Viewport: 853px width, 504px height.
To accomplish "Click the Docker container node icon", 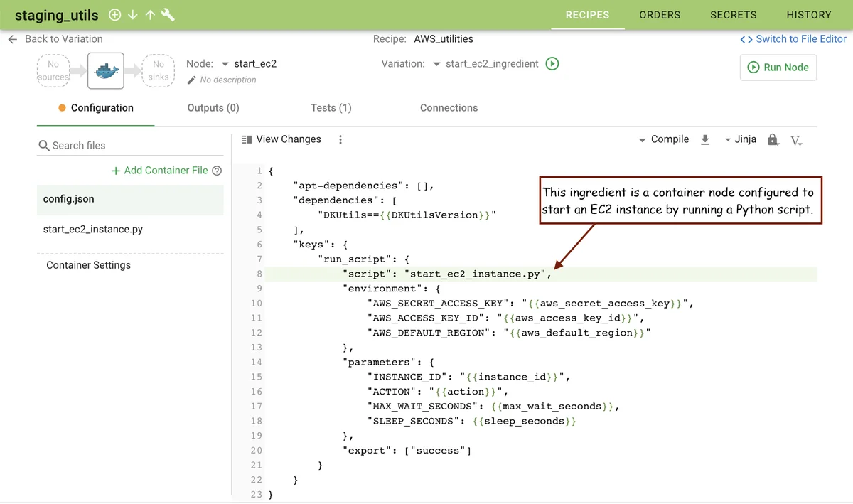I will (106, 70).
